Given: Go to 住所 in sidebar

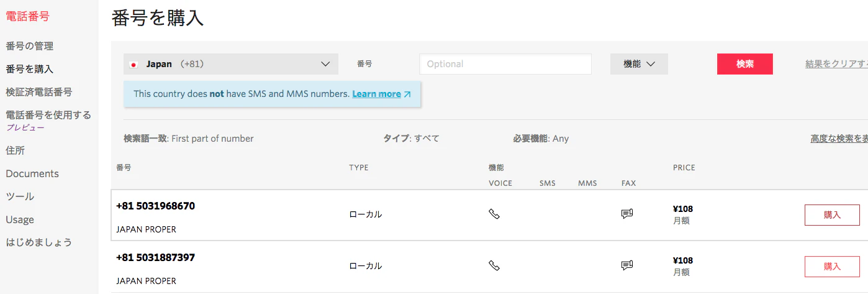Looking at the screenshot, I should point(15,150).
